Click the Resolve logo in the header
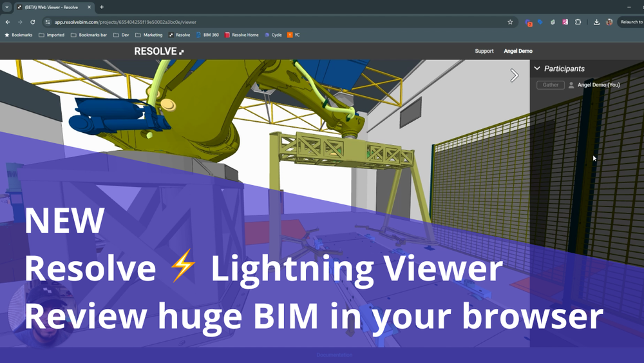 point(158,51)
